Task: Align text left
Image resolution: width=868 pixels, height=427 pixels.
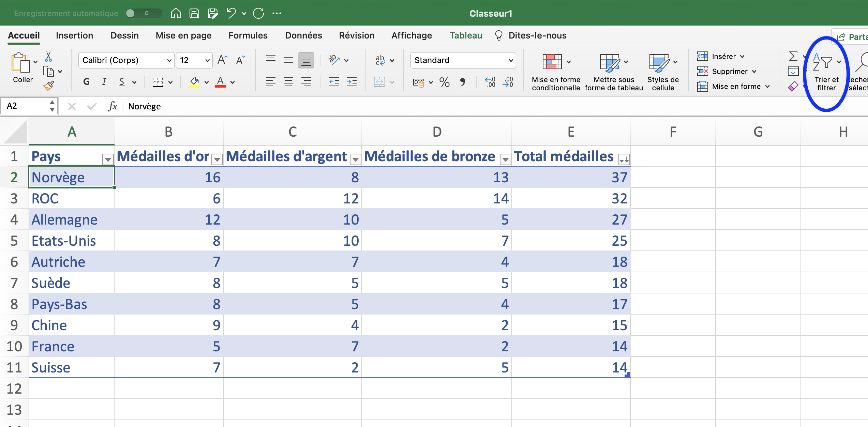Action: coord(271,82)
